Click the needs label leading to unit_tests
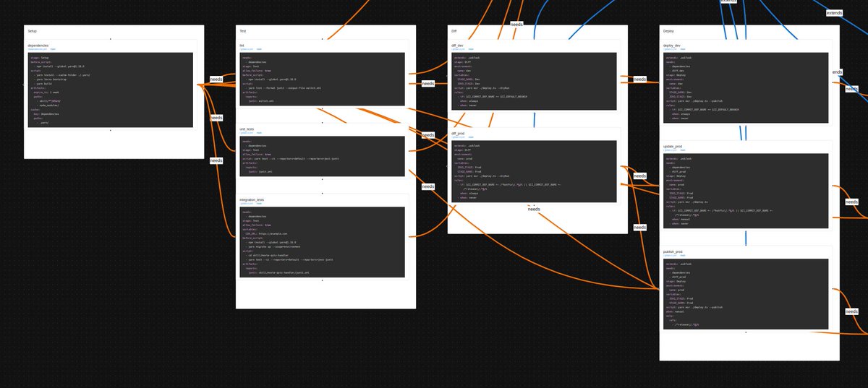The width and height of the screenshot is (868, 388). pyautogui.click(x=216, y=117)
